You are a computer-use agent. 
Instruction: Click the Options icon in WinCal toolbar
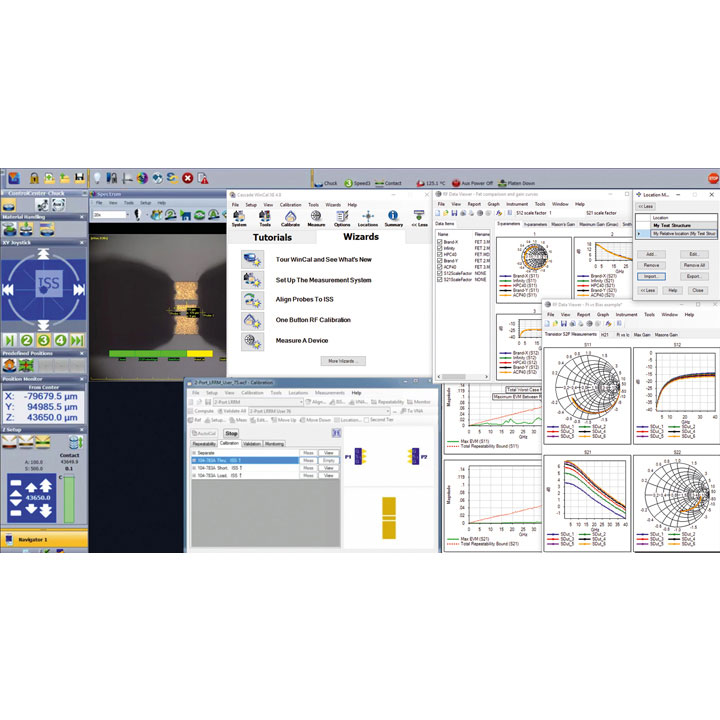341,218
